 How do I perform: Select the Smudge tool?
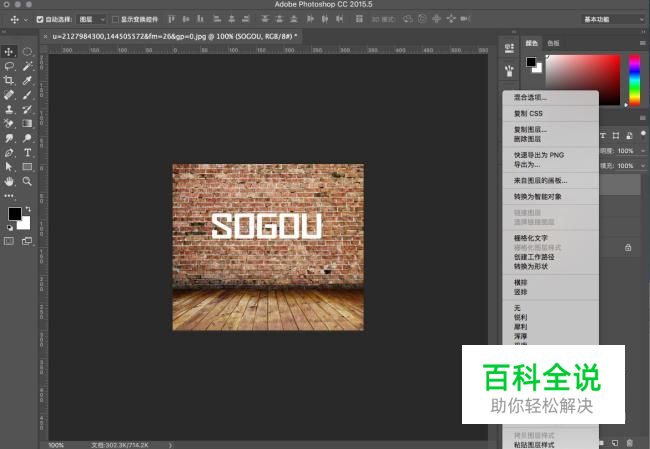(x=9, y=138)
